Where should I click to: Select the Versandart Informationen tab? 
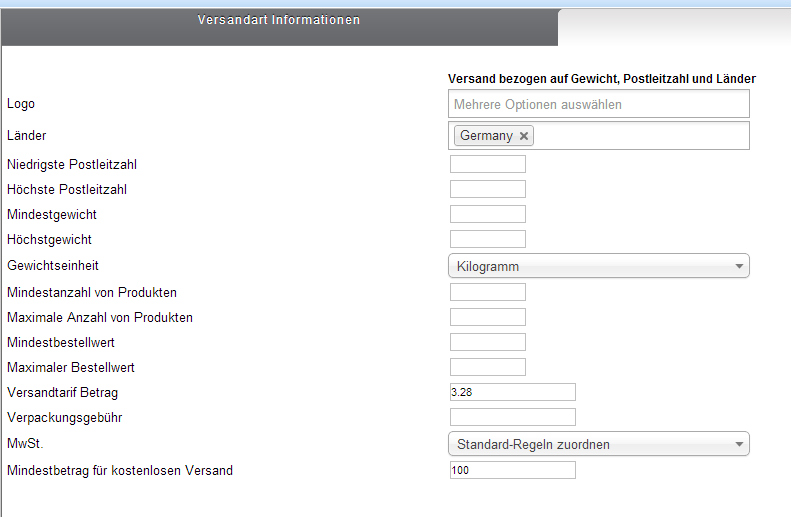(x=279, y=21)
